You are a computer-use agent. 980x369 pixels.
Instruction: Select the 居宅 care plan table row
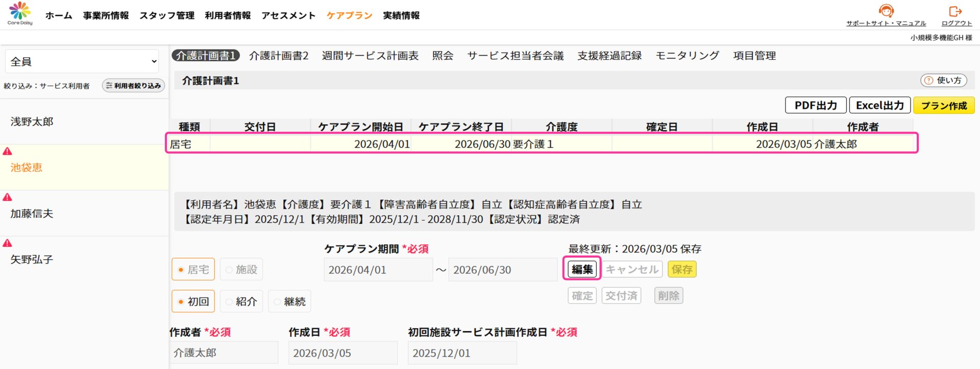pos(541,144)
